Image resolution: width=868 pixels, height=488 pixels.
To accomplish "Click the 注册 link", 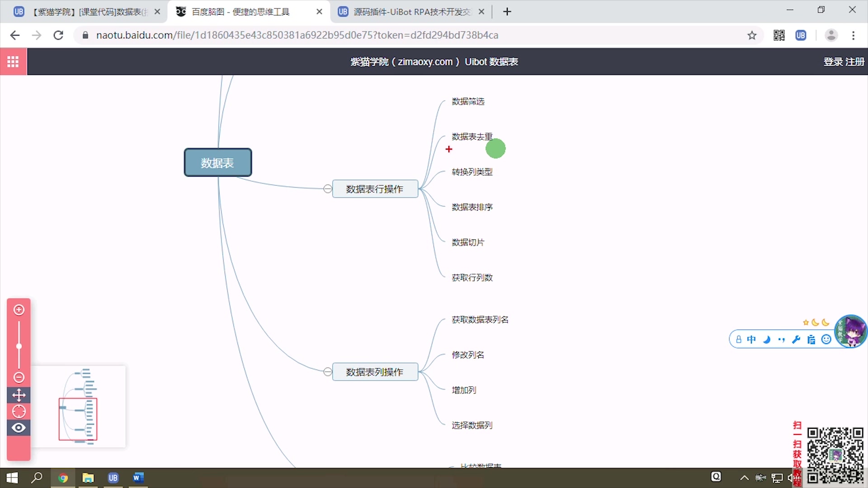I will tap(855, 62).
